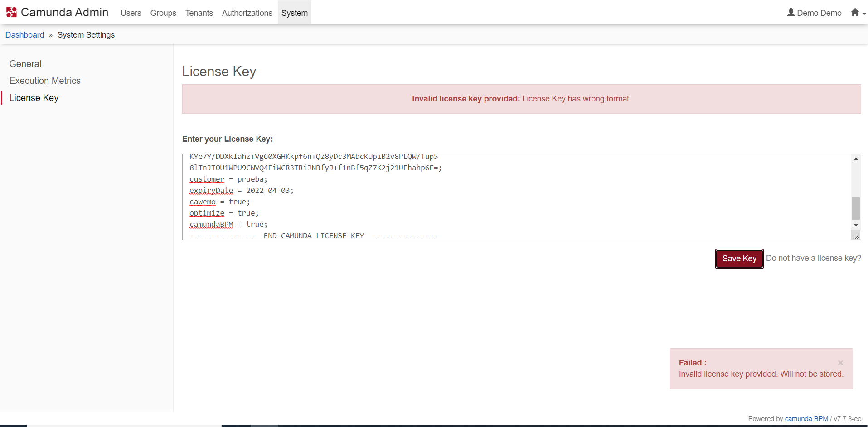Expand the home dropdown caret
Image resolution: width=868 pixels, height=427 pixels.
click(864, 14)
